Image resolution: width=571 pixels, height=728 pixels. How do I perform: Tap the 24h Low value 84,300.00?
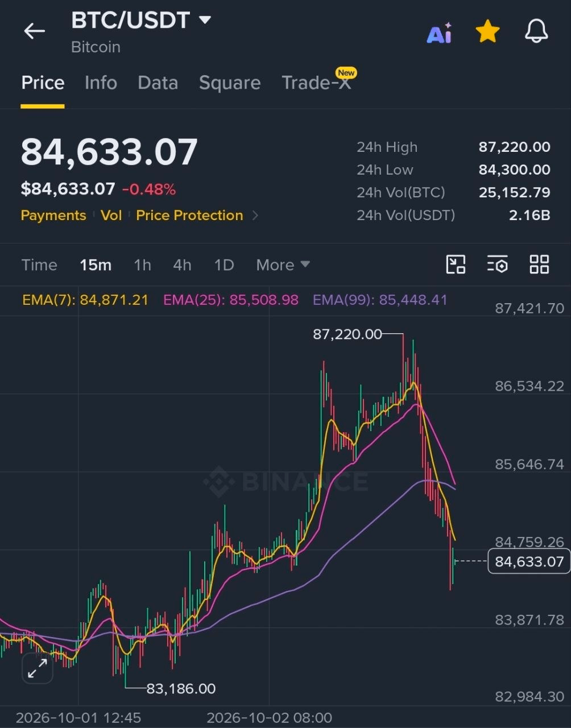coord(514,170)
